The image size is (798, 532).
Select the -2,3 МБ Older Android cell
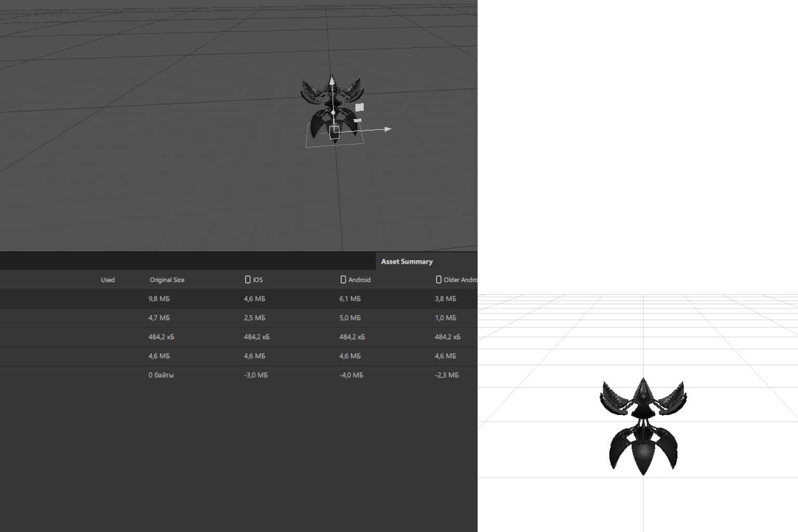(x=447, y=375)
